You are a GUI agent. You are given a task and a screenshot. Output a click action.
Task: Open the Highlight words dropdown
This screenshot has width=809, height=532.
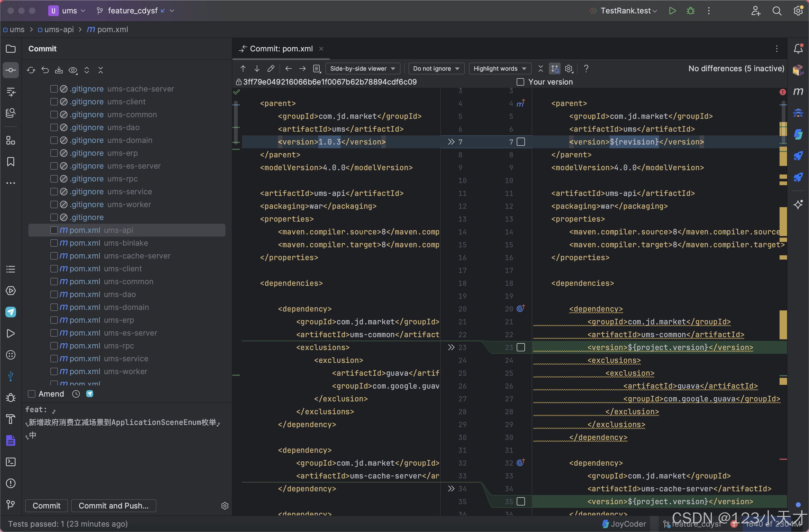(x=500, y=69)
